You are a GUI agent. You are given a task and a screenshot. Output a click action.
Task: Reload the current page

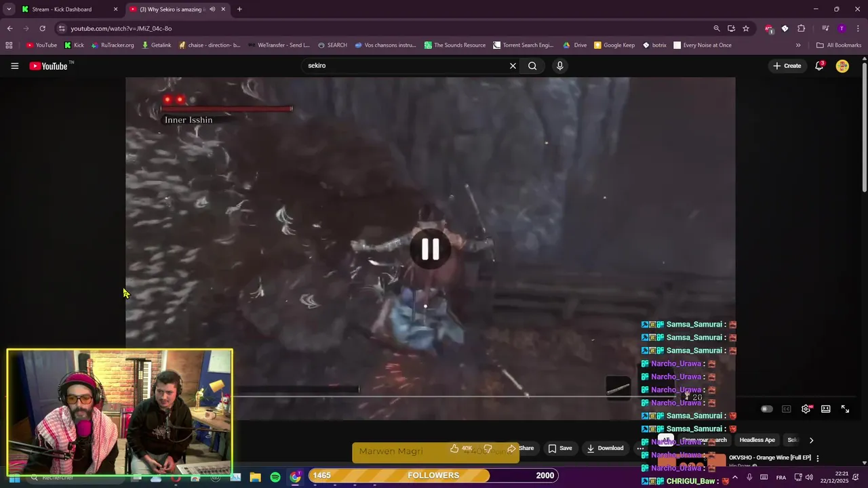tap(42, 28)
